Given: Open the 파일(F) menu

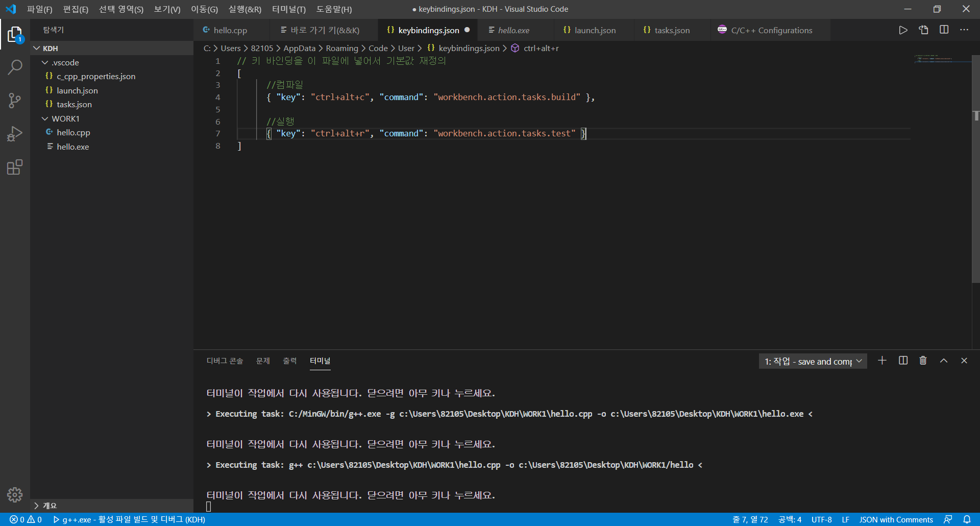Looking at the screenshot, I should coord(39,9).
